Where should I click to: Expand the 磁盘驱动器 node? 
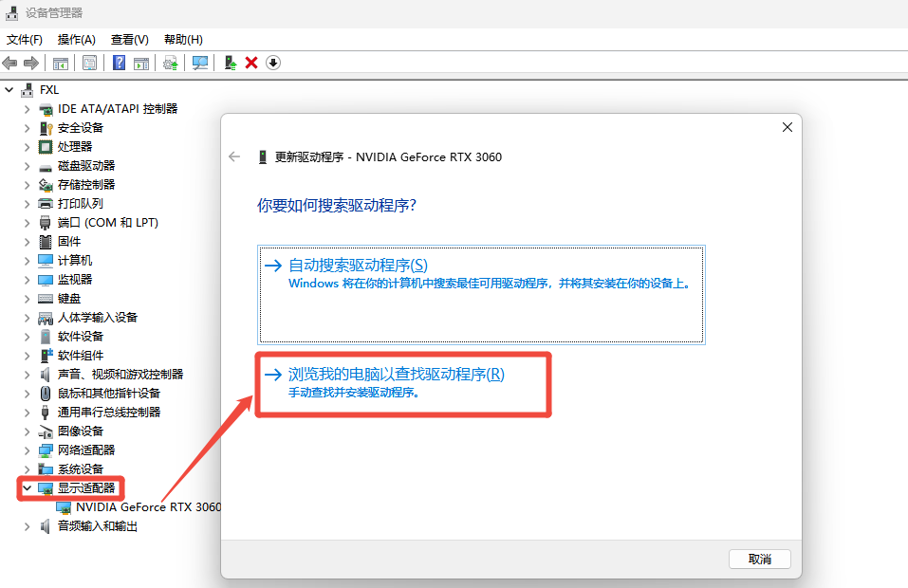click(x=27, y=165)
